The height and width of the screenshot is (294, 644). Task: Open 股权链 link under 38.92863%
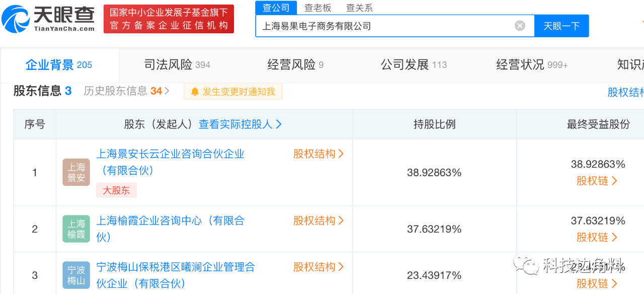point(597,181)
